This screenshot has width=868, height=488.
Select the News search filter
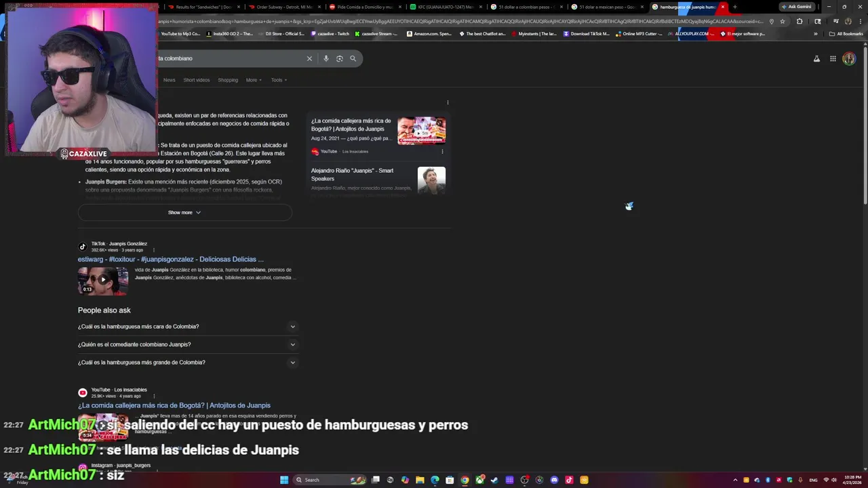(x=169, y=80)
